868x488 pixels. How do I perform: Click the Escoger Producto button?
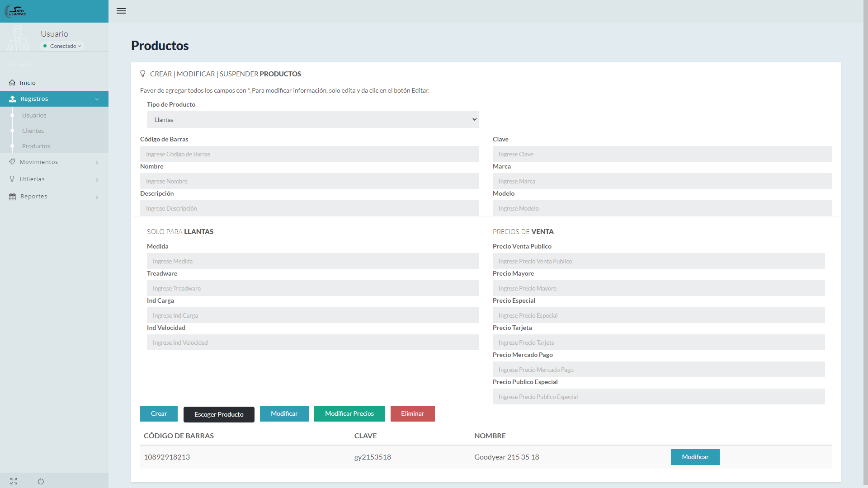(219, 414)
